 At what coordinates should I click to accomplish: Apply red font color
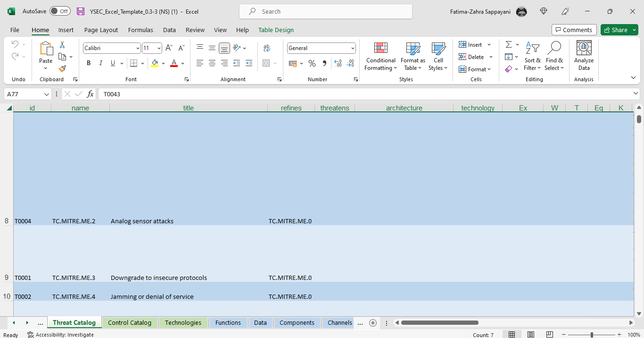click(174, 63)
